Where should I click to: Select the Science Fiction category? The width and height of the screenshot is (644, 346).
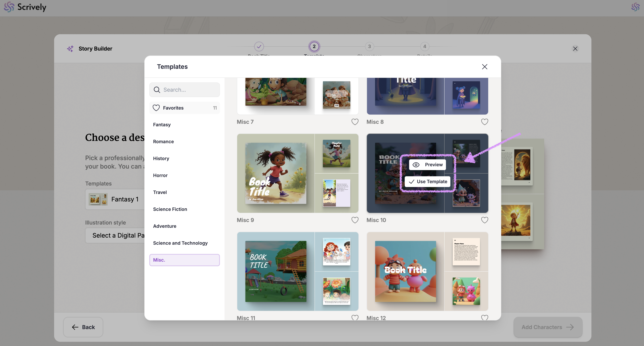click(x=170, y=209)
